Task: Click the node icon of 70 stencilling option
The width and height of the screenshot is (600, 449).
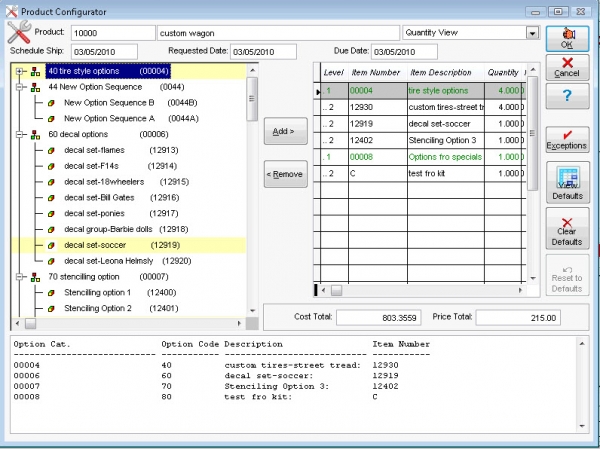Action: coord(35,277)
